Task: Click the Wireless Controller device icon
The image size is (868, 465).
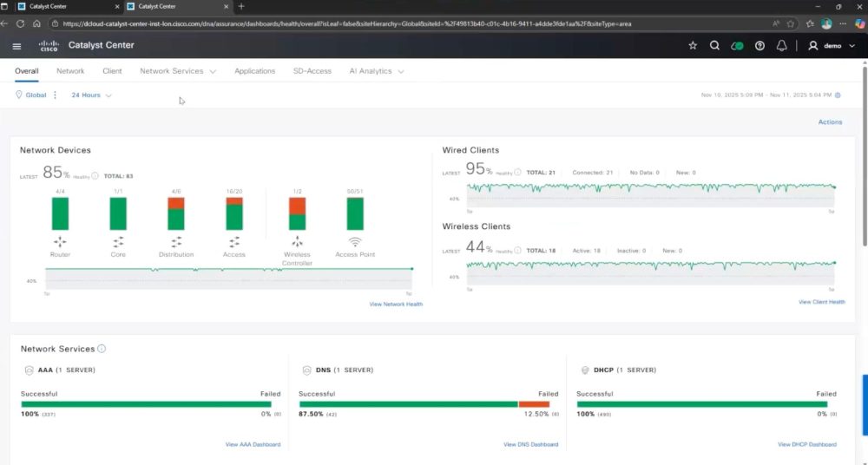Action: point(297,242)
